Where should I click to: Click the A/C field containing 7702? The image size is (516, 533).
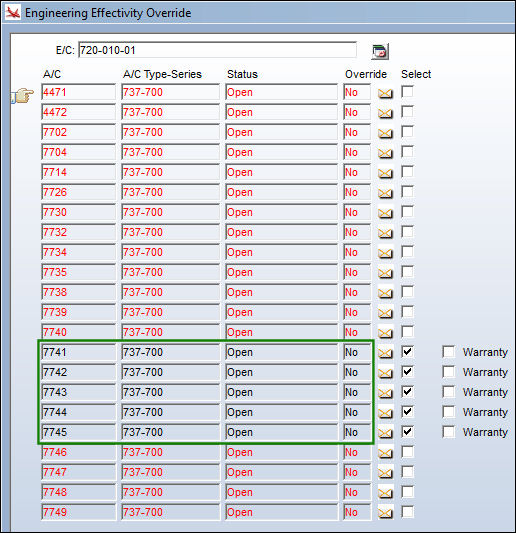pyautogui.click(x=79, y=132)
